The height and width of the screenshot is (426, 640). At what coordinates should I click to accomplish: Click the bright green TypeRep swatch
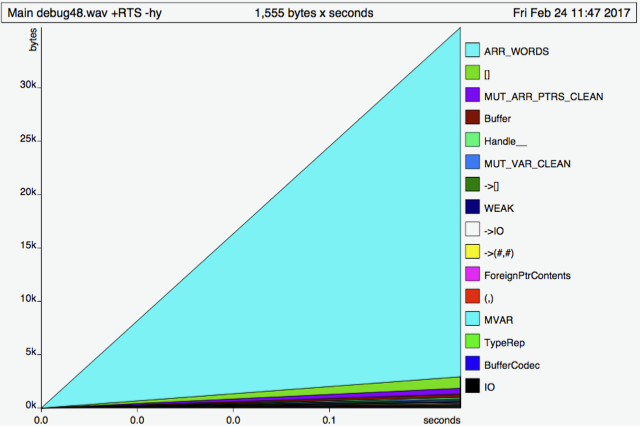point(472,341)
